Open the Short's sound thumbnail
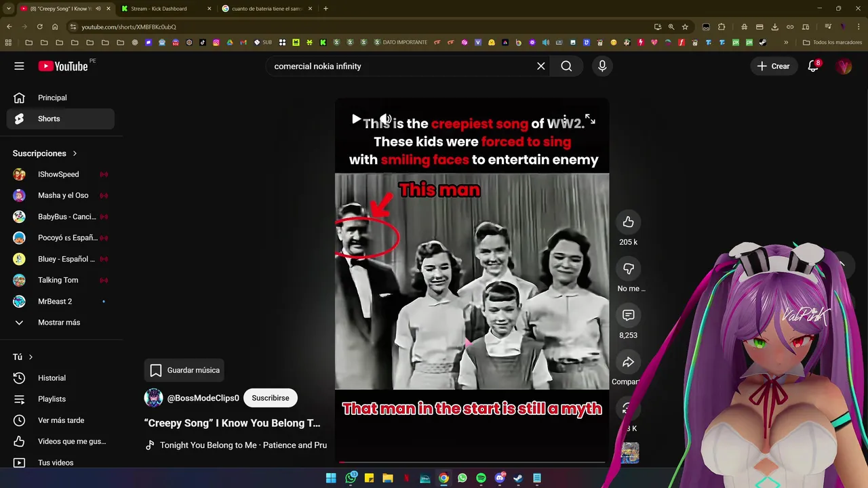 pos(630,453)
